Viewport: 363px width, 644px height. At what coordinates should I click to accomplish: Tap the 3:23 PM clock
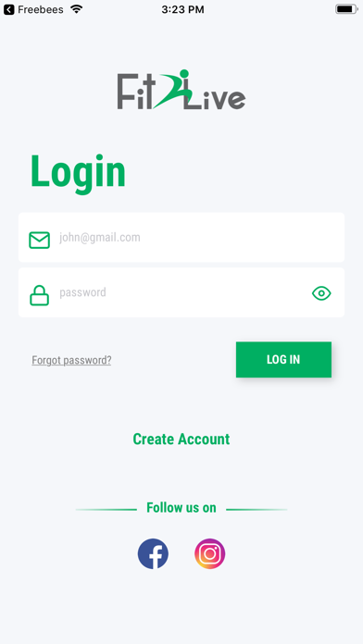[182, 9]
